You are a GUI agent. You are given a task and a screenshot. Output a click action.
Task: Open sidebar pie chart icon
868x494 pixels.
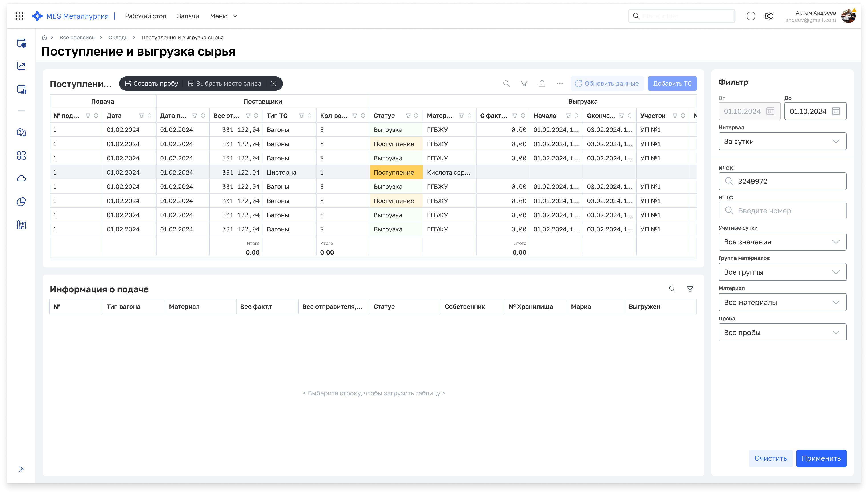(21, 201)
